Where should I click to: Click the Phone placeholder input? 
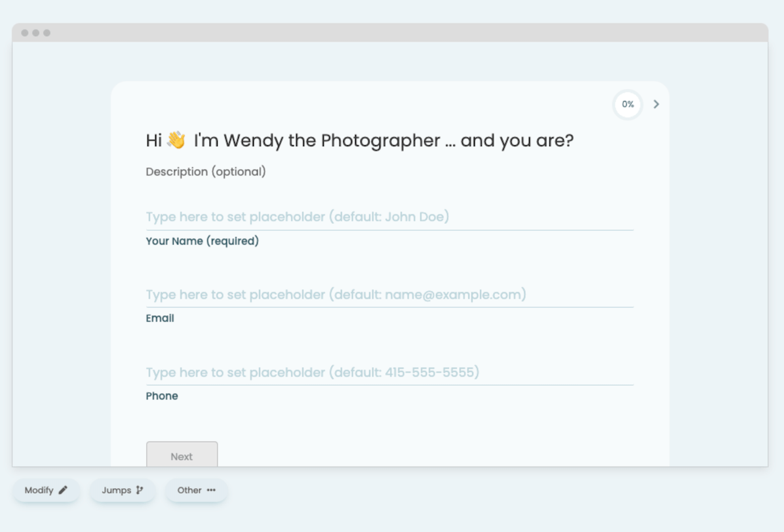(311, 372)
